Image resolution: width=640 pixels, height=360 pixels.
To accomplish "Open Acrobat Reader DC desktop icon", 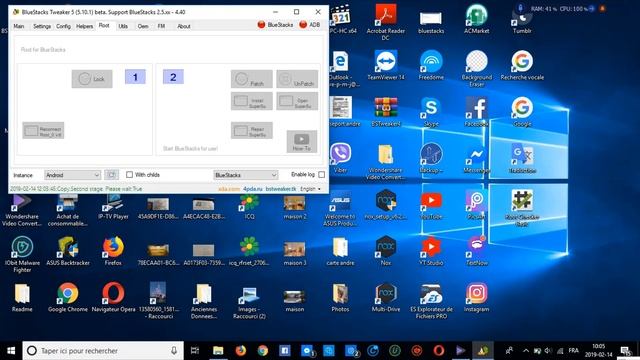I will (x=386, y=22).
